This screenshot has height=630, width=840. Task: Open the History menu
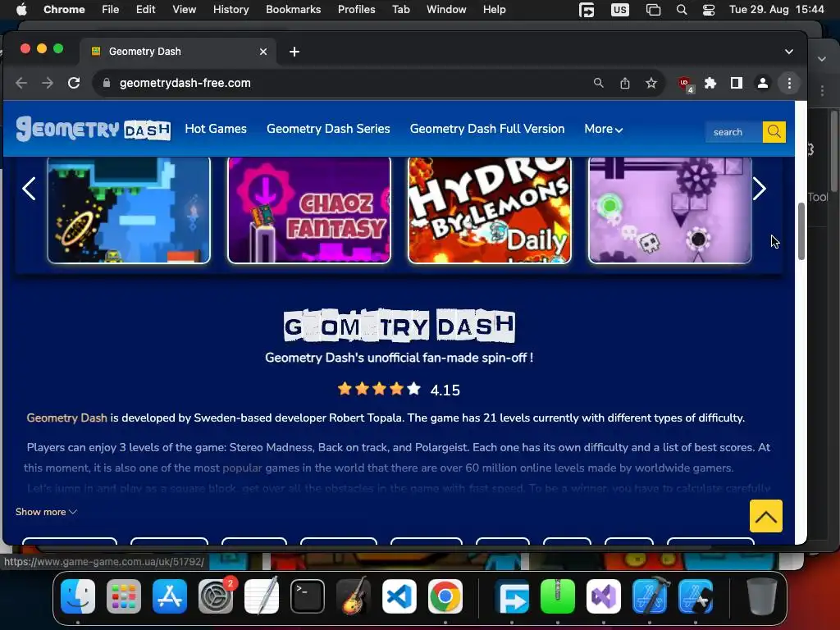[231, 9]
